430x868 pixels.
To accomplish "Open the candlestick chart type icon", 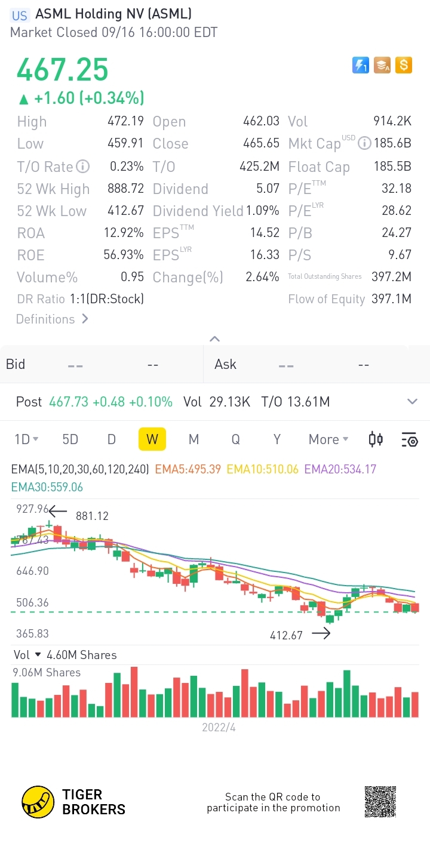I will click(376, 439).
